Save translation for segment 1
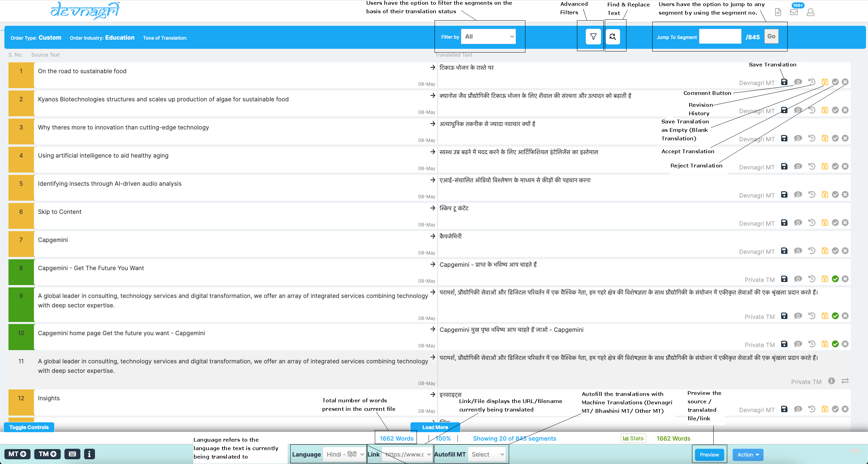 point(784,82)
